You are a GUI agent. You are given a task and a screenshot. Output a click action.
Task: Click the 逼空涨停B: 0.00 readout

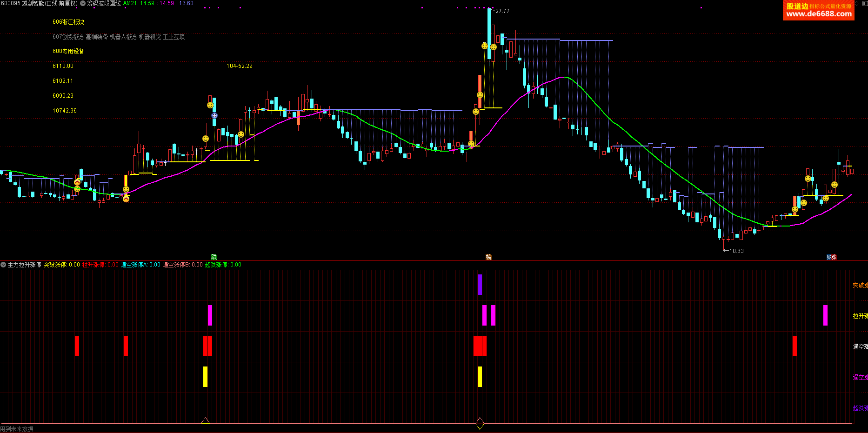pos(183,265)
